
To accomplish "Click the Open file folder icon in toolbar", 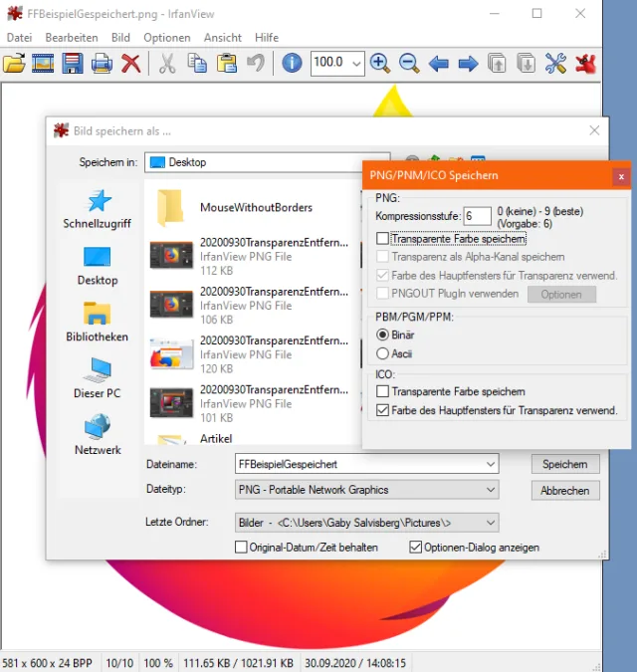I will 14,64.
